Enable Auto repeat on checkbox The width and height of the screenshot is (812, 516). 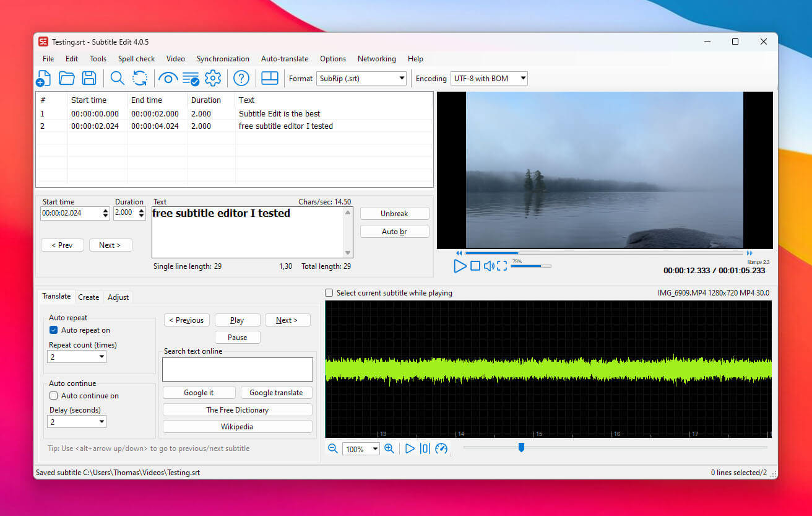(53, 330)
